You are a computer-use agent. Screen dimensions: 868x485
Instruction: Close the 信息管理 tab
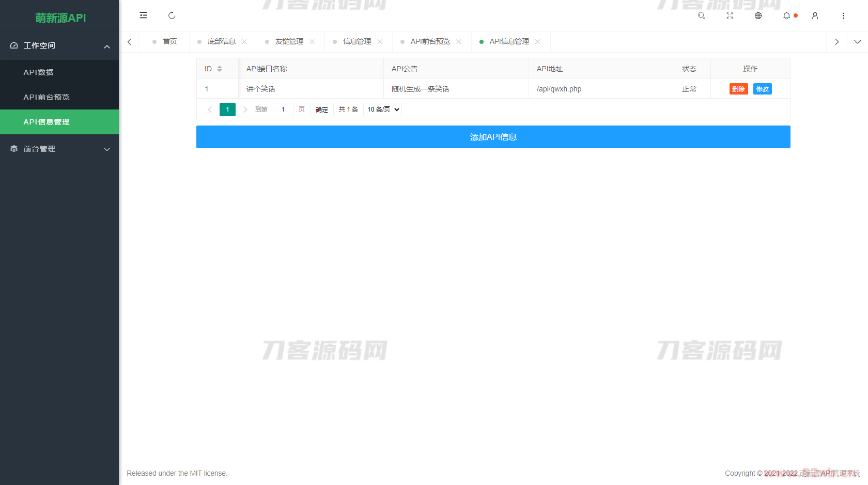point(380,41)
